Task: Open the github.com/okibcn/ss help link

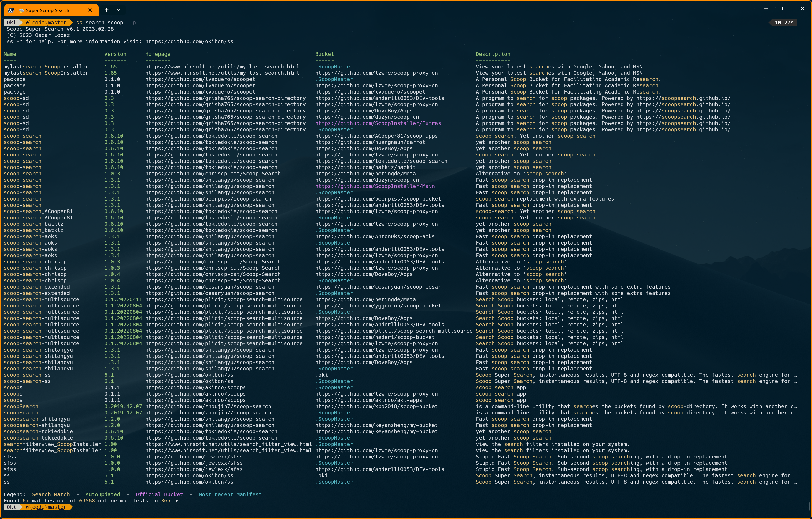Action: click(x=189, y=41)
